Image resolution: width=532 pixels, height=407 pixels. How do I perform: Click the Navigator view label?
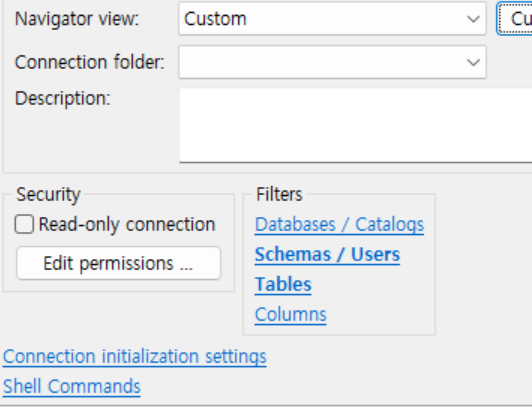tap(77, 19)
